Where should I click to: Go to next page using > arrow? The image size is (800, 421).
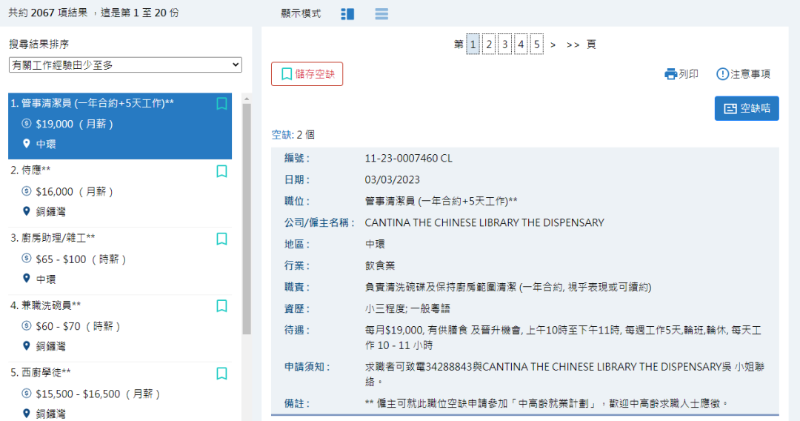pos(554,45)
